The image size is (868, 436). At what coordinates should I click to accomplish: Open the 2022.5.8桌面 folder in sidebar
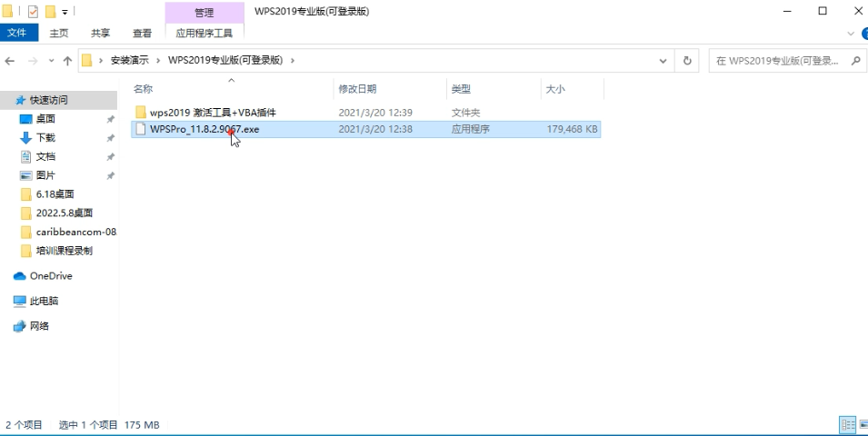coord(65,213)
